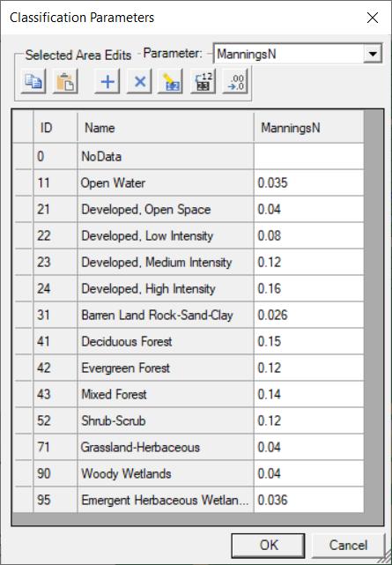The height and width of the screenshot is (565, 392).
Task: Edit the 0.08 MannингsN value
Action: 309,235
